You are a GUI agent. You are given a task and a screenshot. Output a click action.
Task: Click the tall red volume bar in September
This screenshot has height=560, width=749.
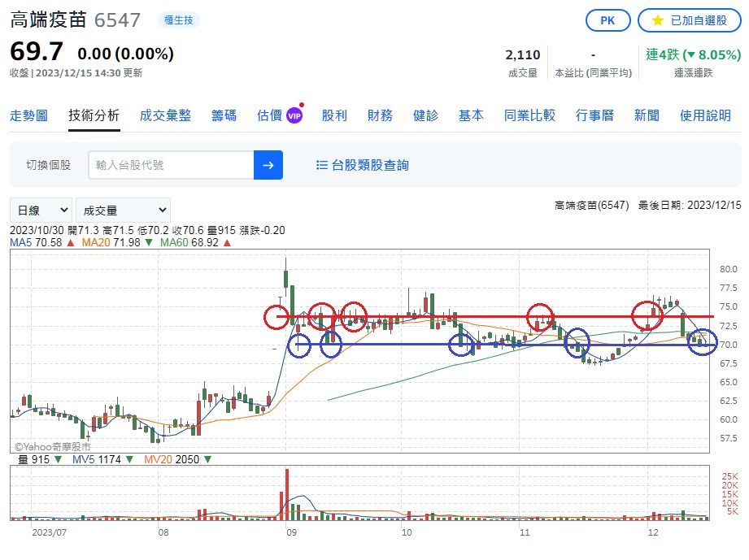(x=287, y=494)
